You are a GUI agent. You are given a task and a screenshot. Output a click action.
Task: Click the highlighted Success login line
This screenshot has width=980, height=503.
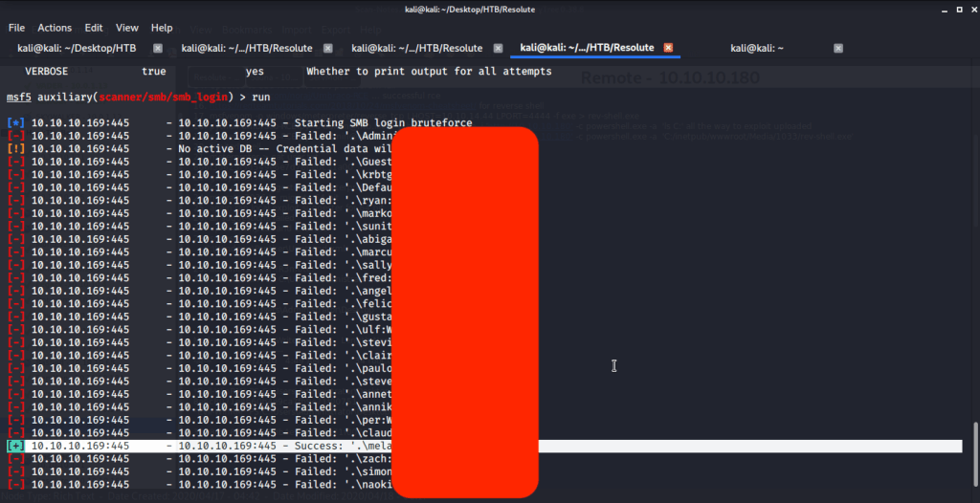pyautogui.click(x=746, y=446)
